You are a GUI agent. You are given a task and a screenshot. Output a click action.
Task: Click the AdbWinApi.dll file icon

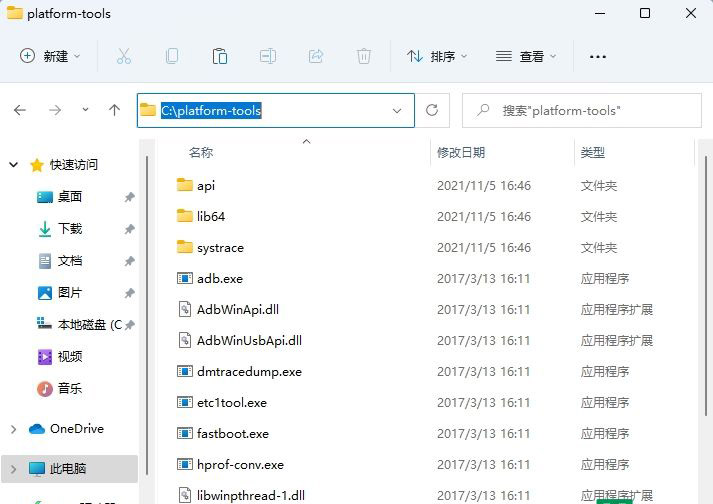click(185, 309)
